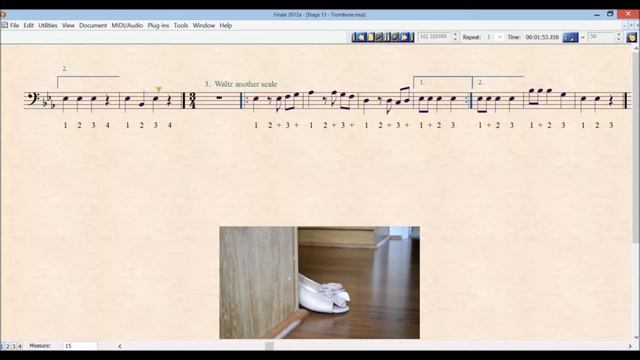Click horizontal scrollbar left arrow
The height and width of the screenshot is (360, 640).
pyautogui.click(x=120, y=346)
